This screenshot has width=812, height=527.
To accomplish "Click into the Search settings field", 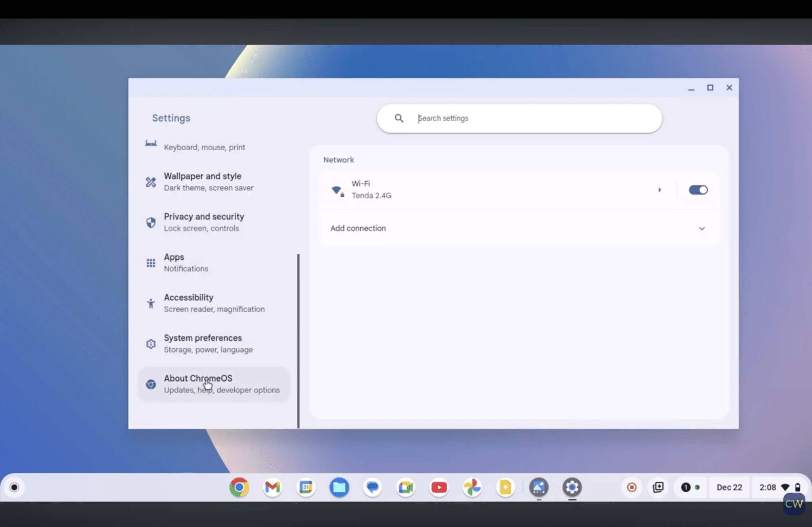I will click(519, 118).
